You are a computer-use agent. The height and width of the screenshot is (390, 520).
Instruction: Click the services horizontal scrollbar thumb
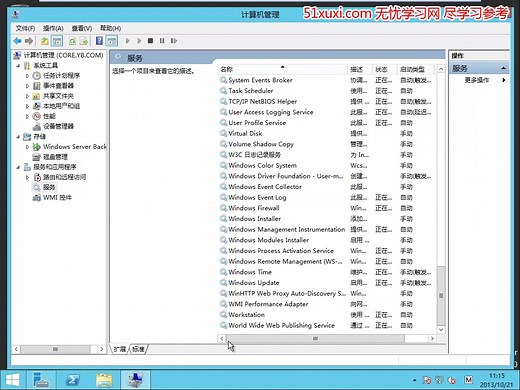point(315,338)
